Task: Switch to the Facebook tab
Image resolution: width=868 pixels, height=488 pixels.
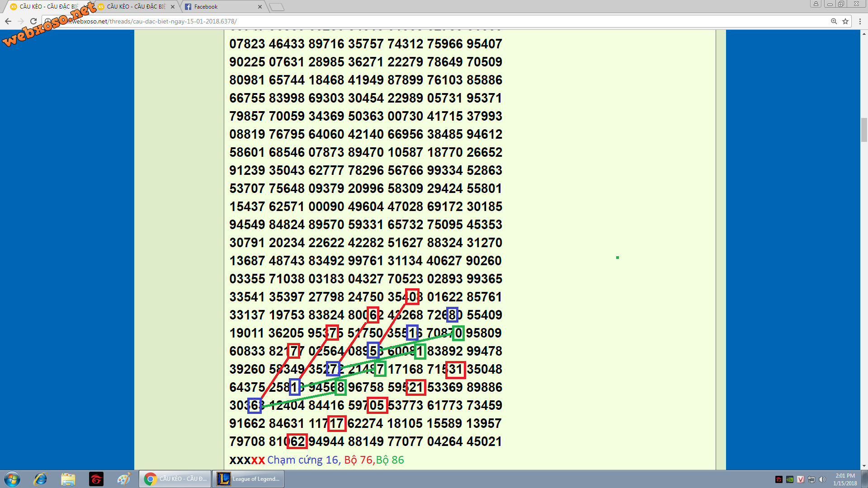Action: pos(222,7)
